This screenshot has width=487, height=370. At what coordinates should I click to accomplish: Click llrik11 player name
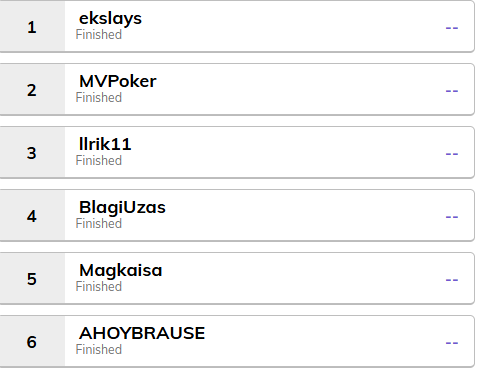point(105,144)
